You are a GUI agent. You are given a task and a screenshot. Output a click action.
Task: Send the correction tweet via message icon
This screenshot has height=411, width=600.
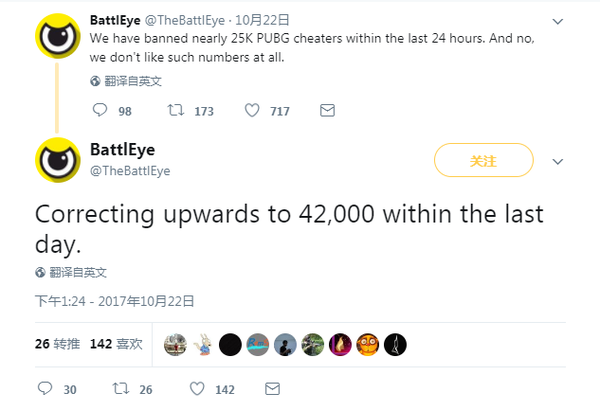(271, 389)
